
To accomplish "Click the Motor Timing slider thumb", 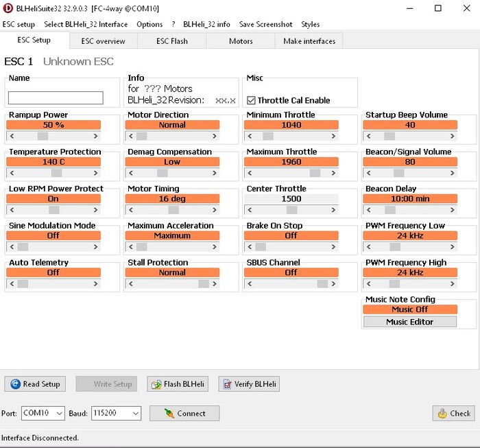I will pyautogui.click(x=173, y=210).
